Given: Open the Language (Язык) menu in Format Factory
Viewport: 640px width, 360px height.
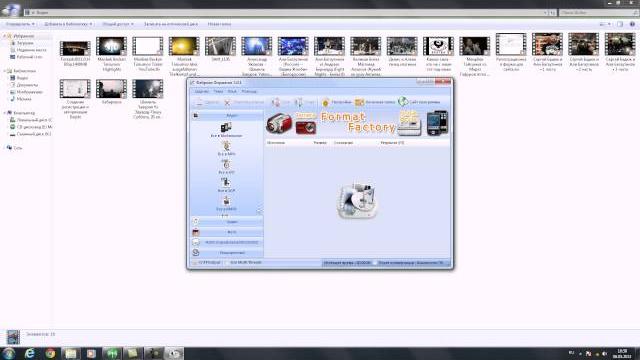Looking at the screenshot, I should coord(232,91).
